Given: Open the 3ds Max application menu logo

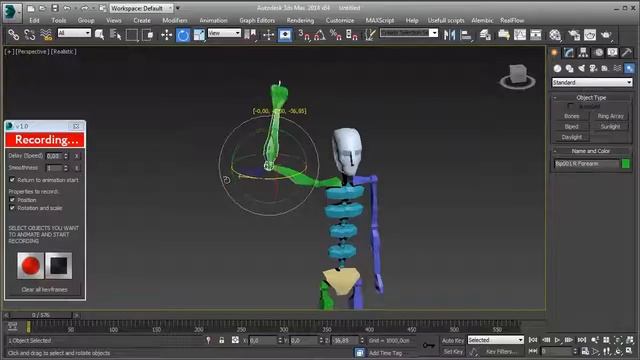Looking at the screenshot, I should 11,12.
